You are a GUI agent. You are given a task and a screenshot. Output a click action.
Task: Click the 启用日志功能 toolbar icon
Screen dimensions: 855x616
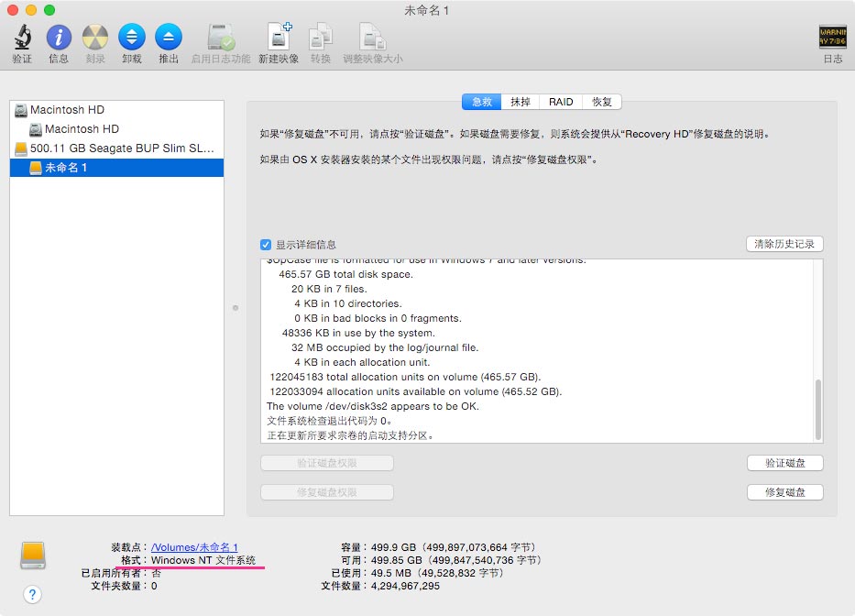tap(221, 38)
